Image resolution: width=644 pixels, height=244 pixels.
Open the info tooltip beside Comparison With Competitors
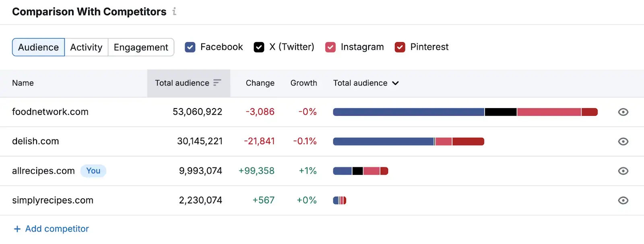coord(174,12)
